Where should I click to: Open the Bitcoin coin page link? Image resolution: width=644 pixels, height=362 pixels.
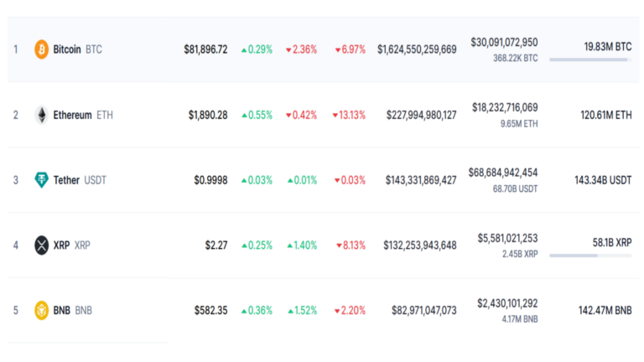(x=67, y=49)
